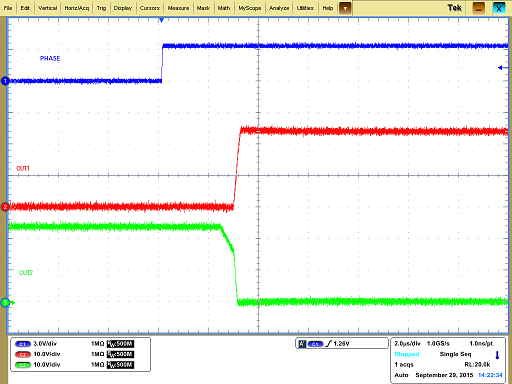This screenshot has height=384, width=512.
Task: Click the Stopped acquisition status
Action: click(407, 354)
